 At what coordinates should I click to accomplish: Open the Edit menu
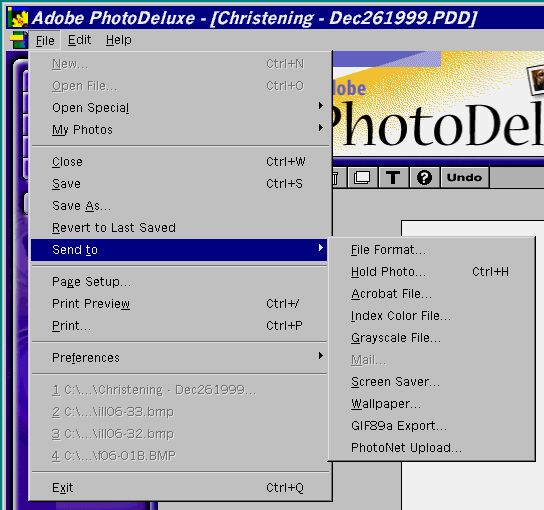pos(79,40)
